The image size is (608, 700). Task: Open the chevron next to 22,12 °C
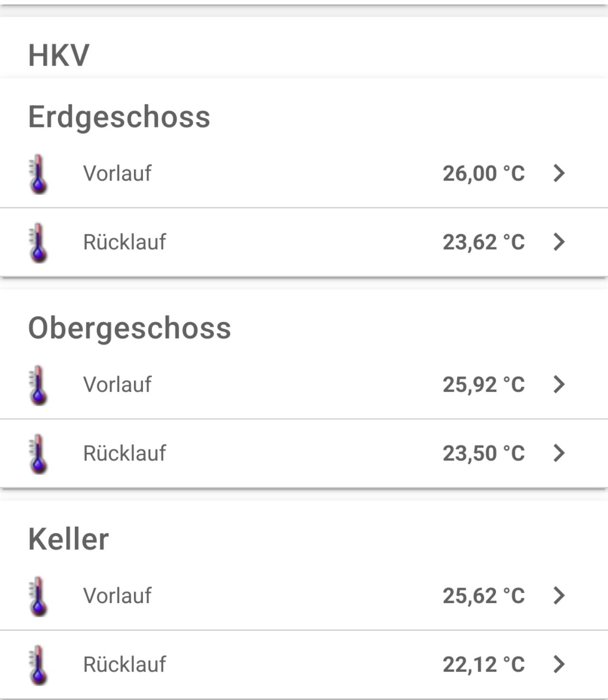[559, 664]
